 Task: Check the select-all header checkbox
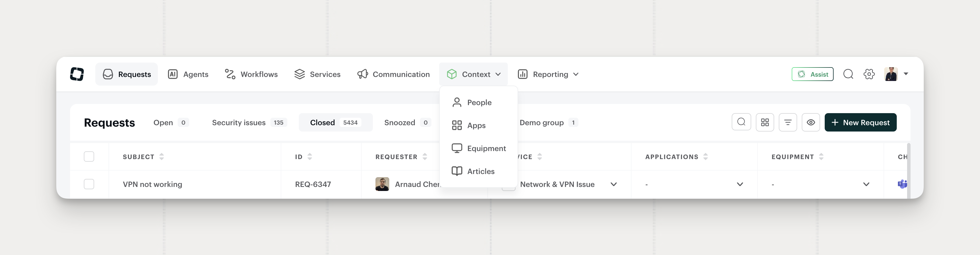[x=89, y=157]
